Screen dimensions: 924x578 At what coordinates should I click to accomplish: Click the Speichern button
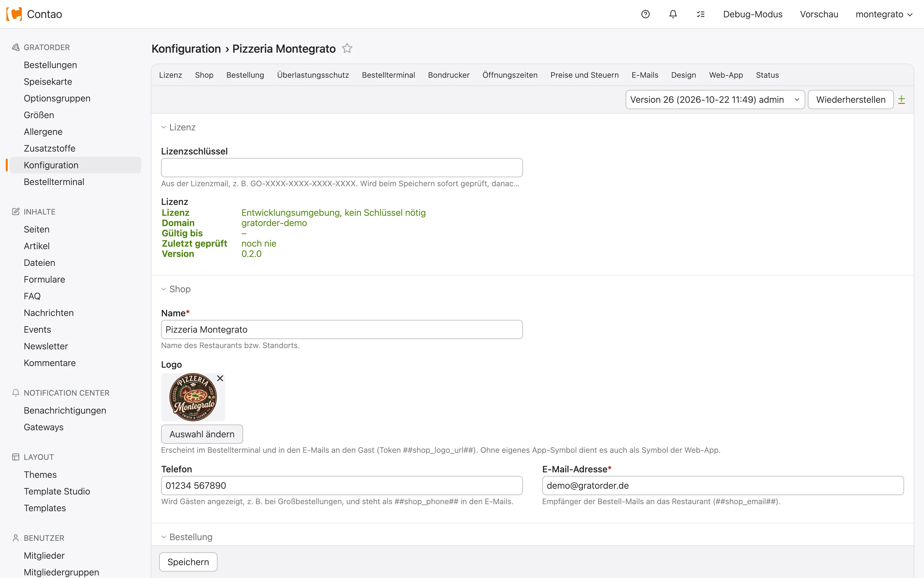[x=188, y=562]
